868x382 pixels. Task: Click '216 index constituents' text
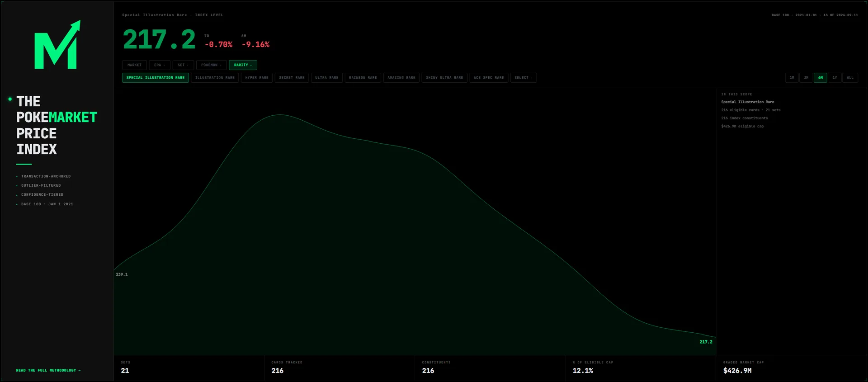[x=745, y=118]
